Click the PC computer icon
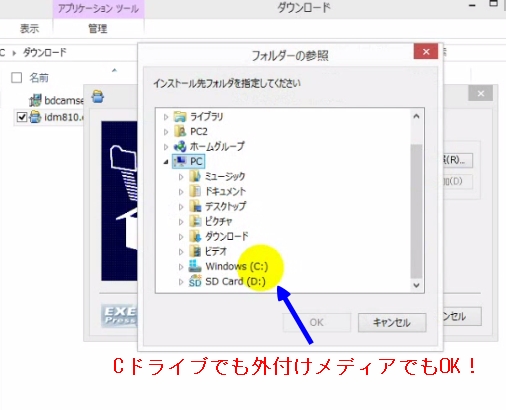The width and height of the screenshot is (506, 410). pyautogui.click(x=180, y=161)
